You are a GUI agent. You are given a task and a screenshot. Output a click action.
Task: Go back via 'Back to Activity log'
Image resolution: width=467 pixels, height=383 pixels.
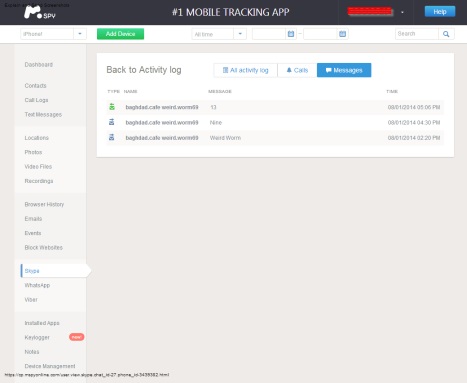click(144, 70)
